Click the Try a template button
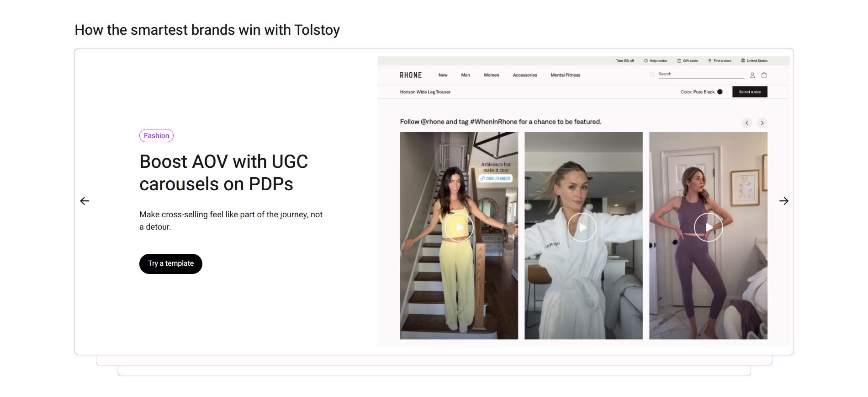868x397 pixels. pyautogui.click(x=171, y=264)
